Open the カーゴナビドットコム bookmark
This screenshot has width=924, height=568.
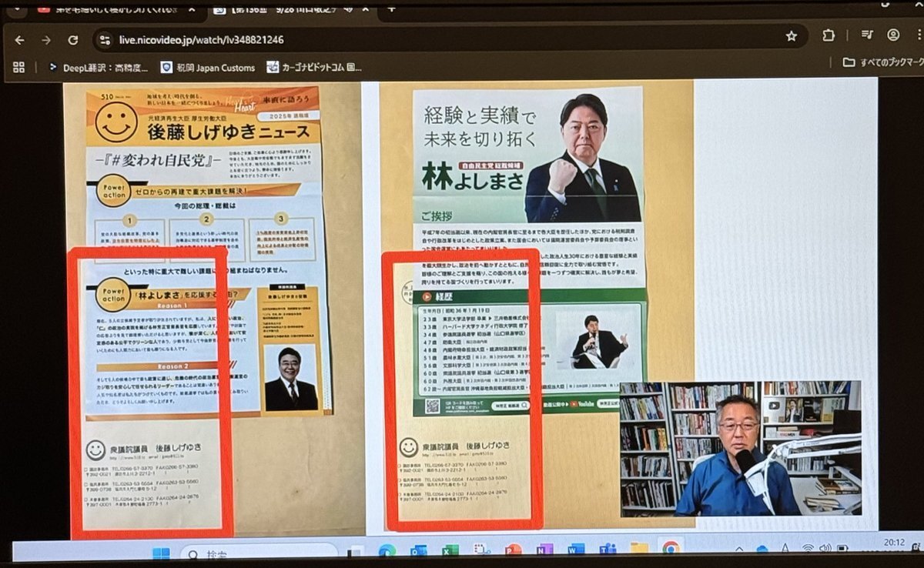[314, 68]
